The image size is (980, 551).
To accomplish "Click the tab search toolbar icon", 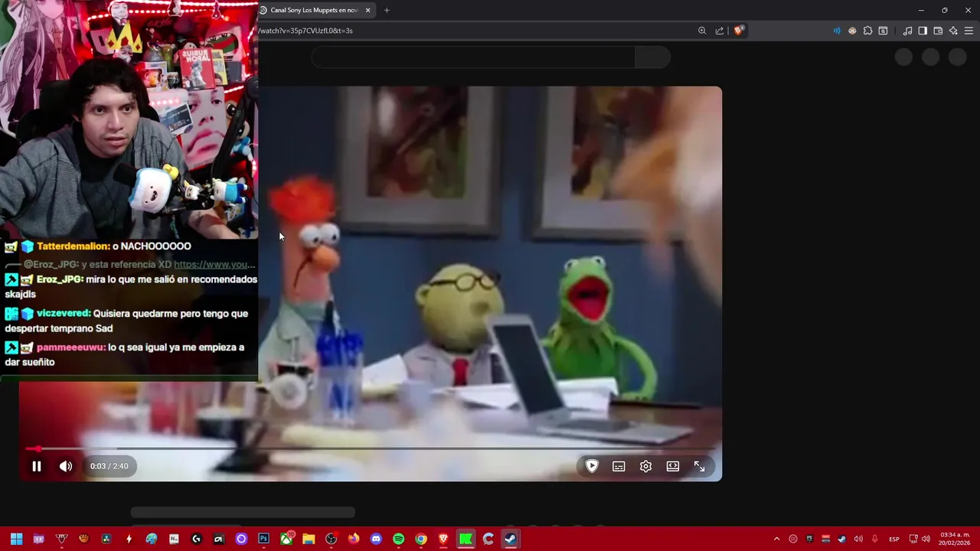I will [x=883, y=31].
